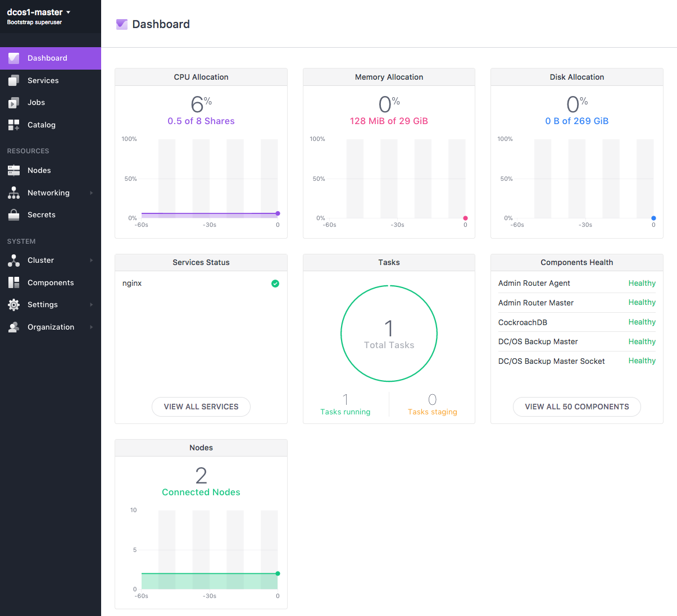
Task: Open Dashboard in the sidebar
Action: 51,58
